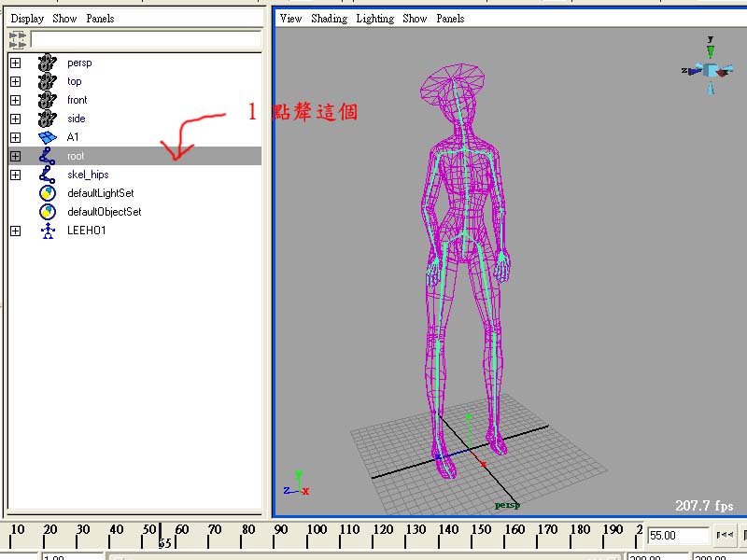Expand the skel_hips joint hierarchy
This screenshot has height=560, width=747.
tap(15, 175)
